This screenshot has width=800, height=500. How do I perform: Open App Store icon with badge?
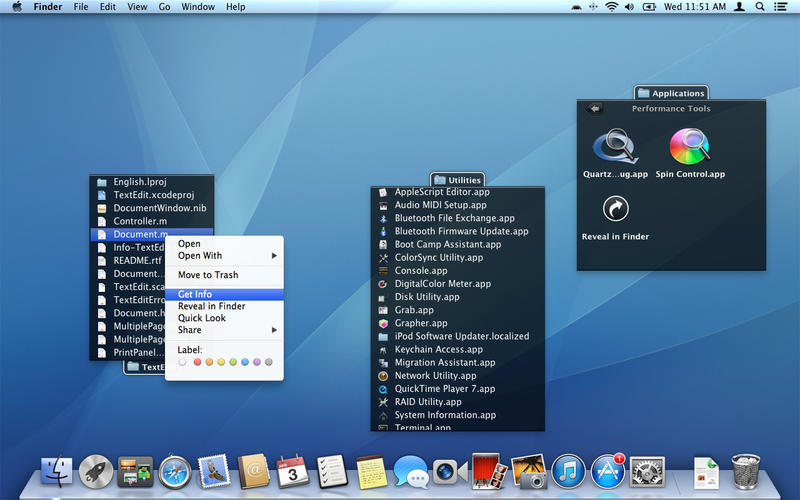pyautogui.click(x=608, y=471)
